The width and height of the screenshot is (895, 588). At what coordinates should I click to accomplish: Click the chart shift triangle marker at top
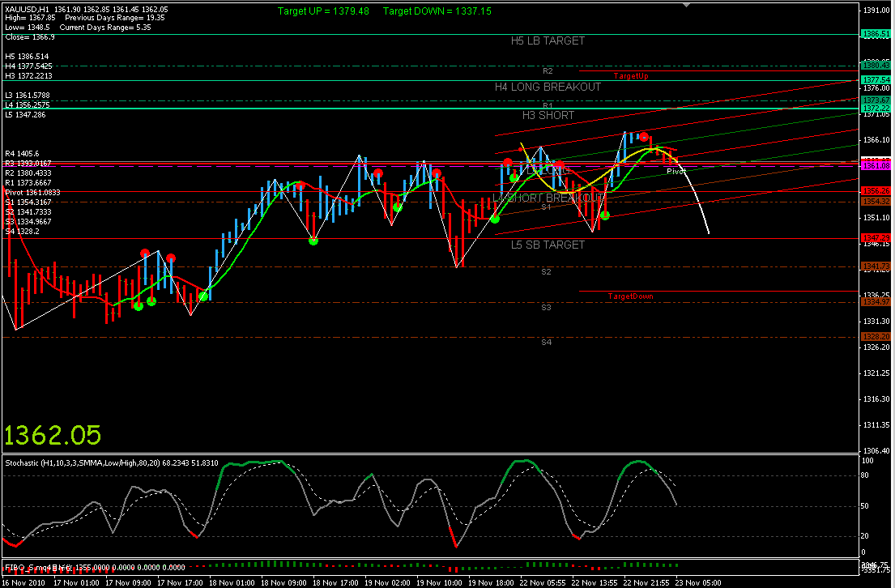pyautogui.click(x=688, y=4)
